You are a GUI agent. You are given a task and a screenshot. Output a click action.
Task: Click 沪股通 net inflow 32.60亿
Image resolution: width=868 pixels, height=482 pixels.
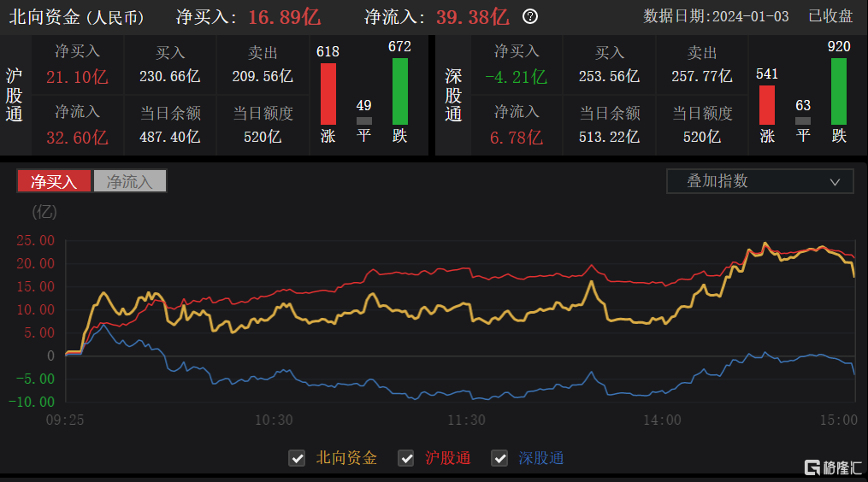pyautogui.click(x=77, y=138)
